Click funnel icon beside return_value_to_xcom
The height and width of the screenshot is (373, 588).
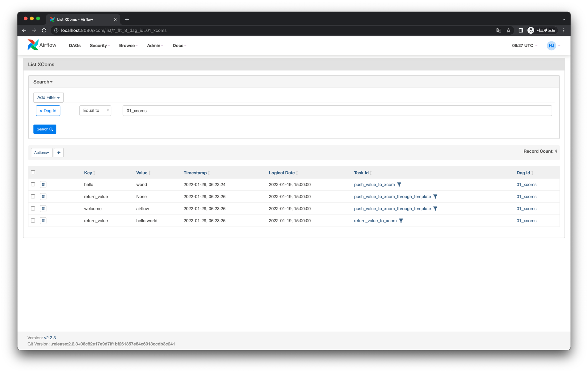point(401,221)
